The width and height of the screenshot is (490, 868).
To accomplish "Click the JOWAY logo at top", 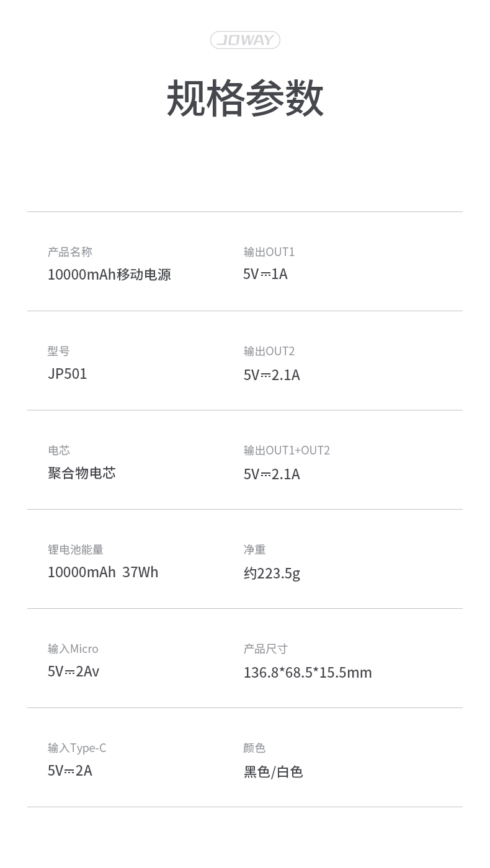I will coord(245,40).
